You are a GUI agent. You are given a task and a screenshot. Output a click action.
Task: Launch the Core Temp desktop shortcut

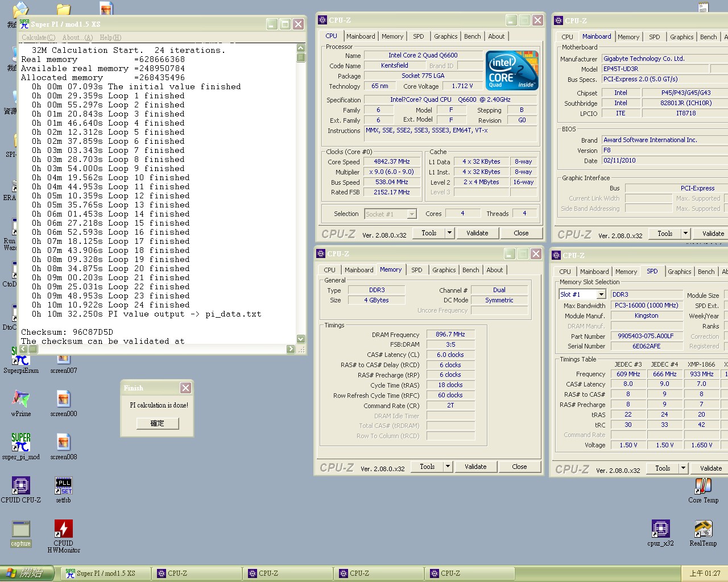pos(704,490)
